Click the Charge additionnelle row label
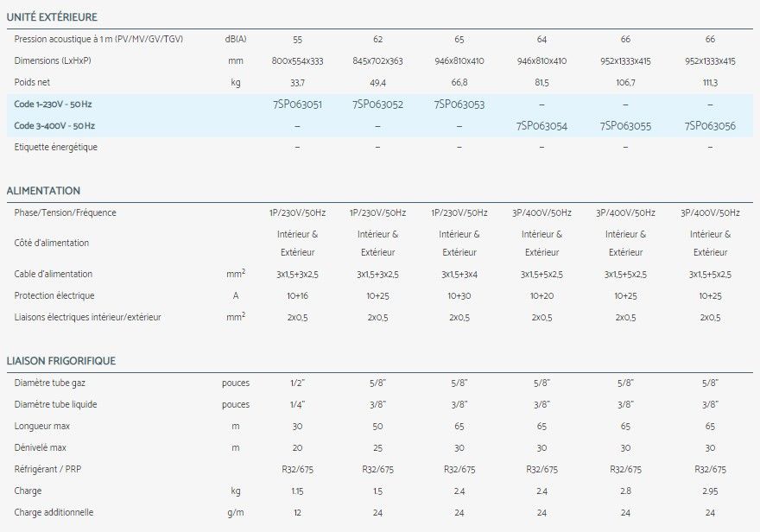 pyautogui.click(x=54, y=513)
